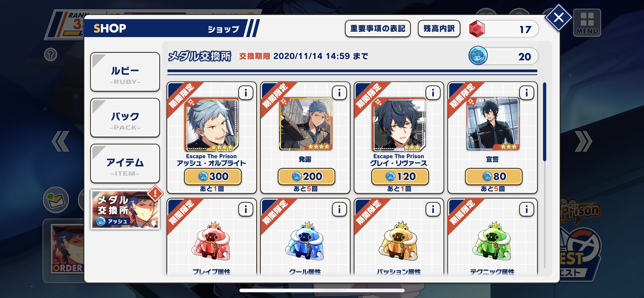The image size is (644, 298).
Task: Go to previous page left chevron
Action: click(x=60, y=141)
